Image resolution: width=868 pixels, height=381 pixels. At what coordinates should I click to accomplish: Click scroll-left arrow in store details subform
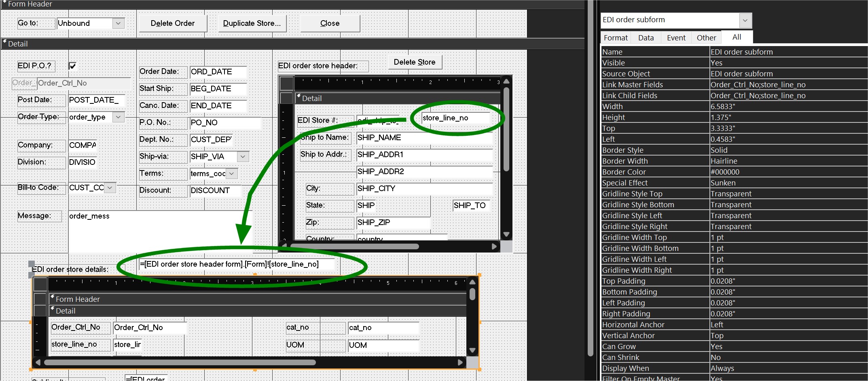tap(38, 362)
